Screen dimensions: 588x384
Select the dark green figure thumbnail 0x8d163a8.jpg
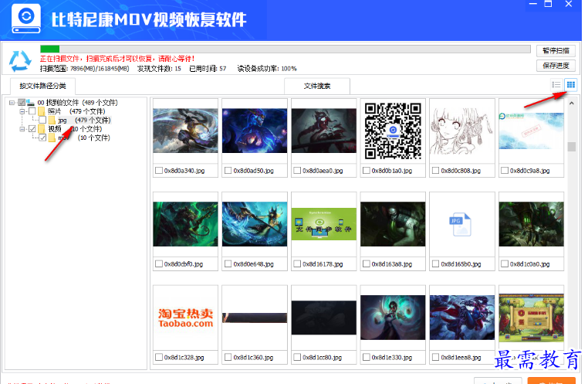tap(393, 224)
